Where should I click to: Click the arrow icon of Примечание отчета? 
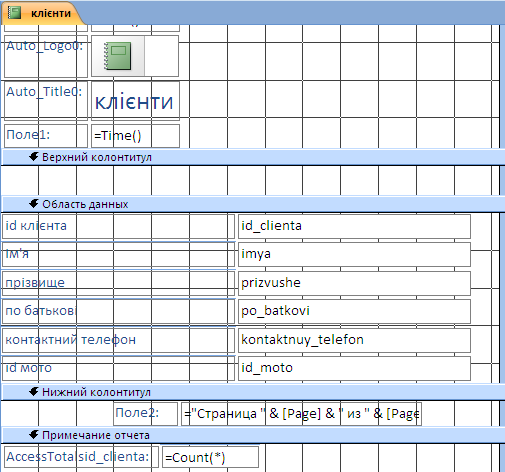point(34,435)
